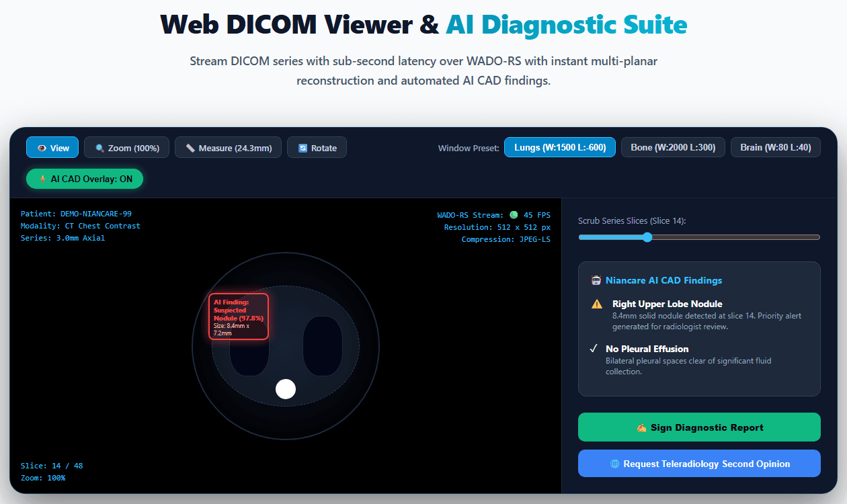
Task: Click the robot icon by Niancare AI CAD Findings
Action: coord(595,280)
